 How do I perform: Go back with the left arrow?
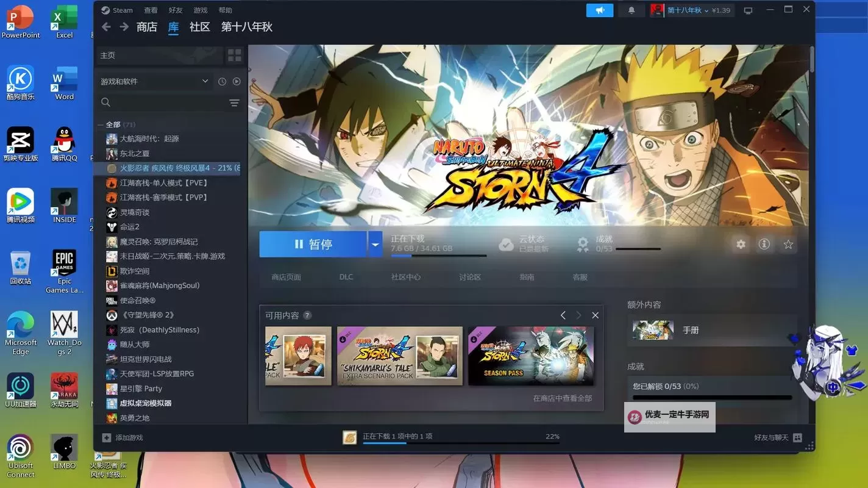[x=106, y=27]
